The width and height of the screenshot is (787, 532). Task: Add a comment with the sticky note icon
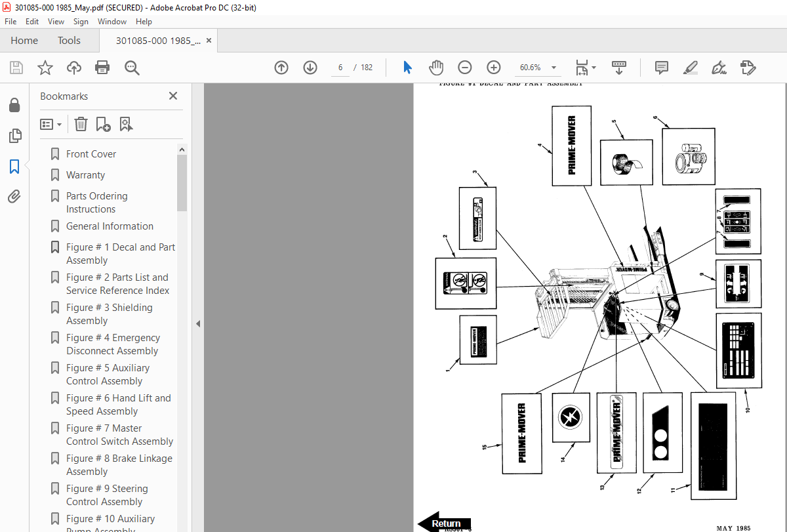pyautogui.click(x=662, y=68)
